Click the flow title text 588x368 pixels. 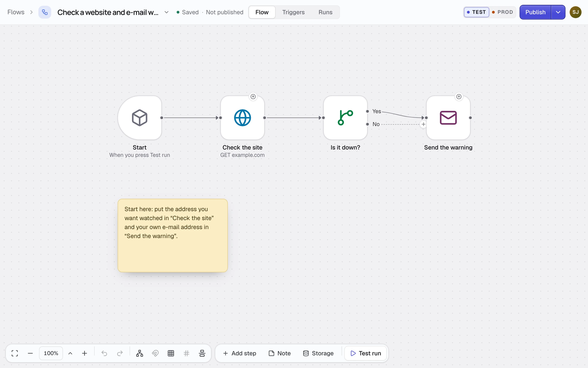tap(108, 12)
